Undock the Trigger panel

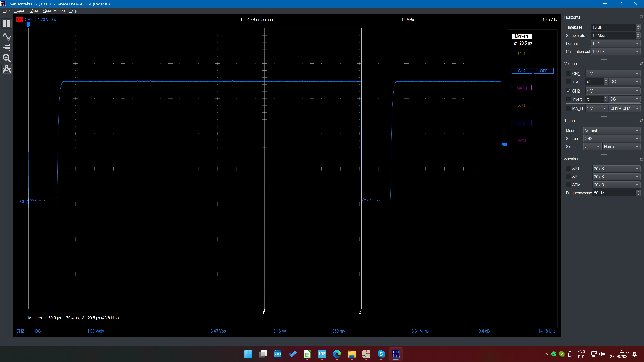(641, 120)
